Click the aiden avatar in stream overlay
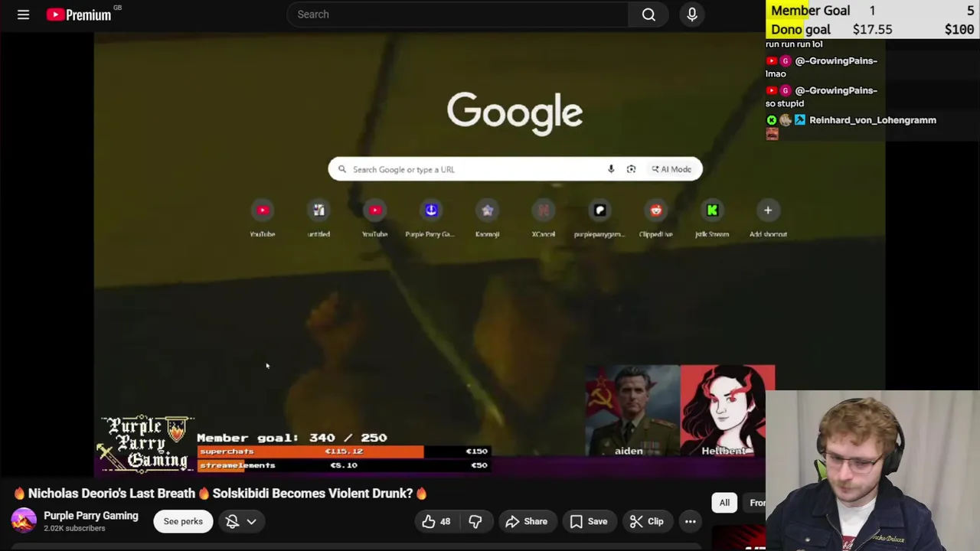The image size is (980, 551). (632, 411)
